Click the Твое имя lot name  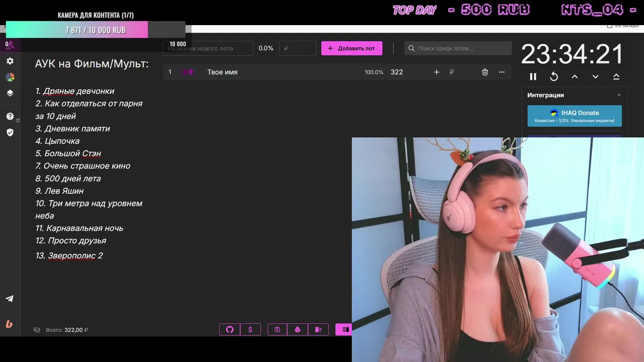[222, 72]
